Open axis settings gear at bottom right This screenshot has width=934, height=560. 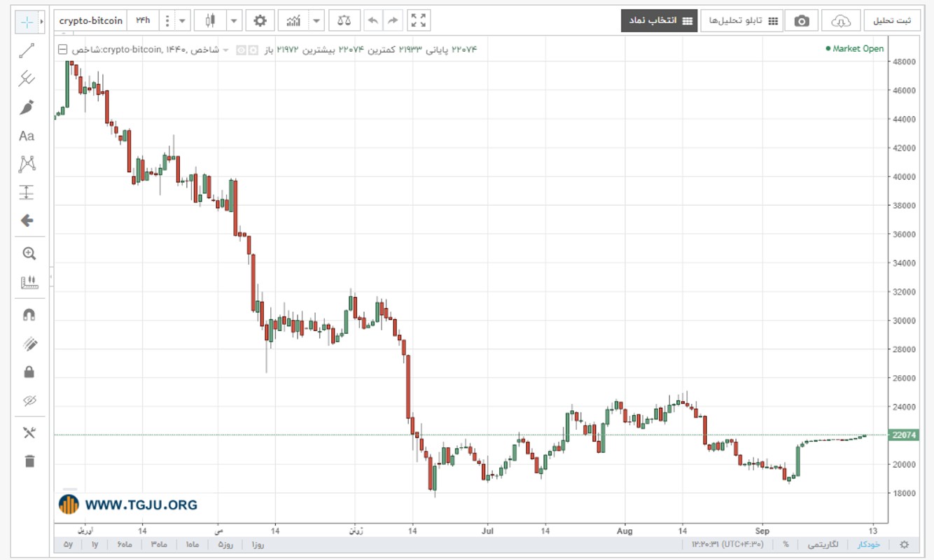coord(904,544)
